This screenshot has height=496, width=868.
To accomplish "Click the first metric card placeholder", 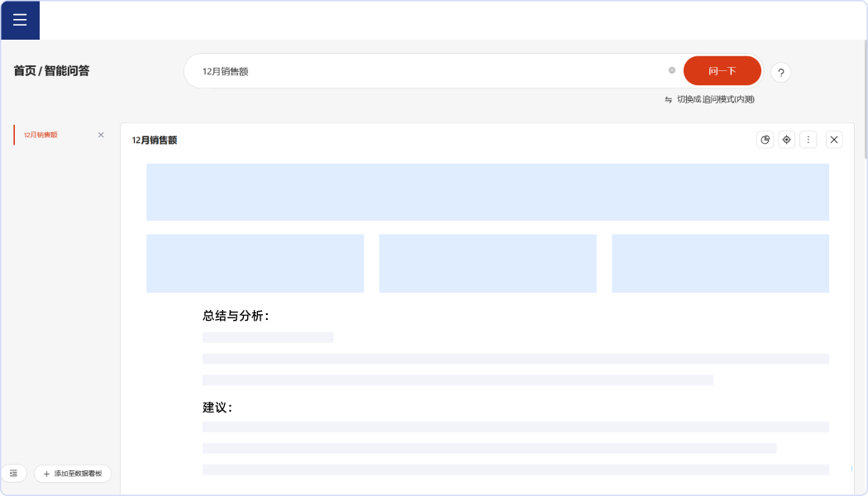I will (x=255, y=263).
